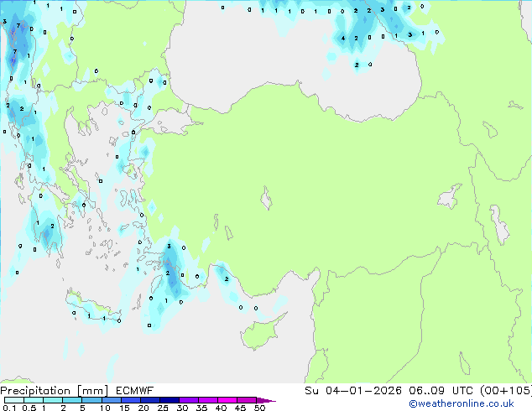This screenshot has width=532, height=411.
Task: Click the '0.1' legend scale label
Action: pyautogui.click(x=9, y=408)
